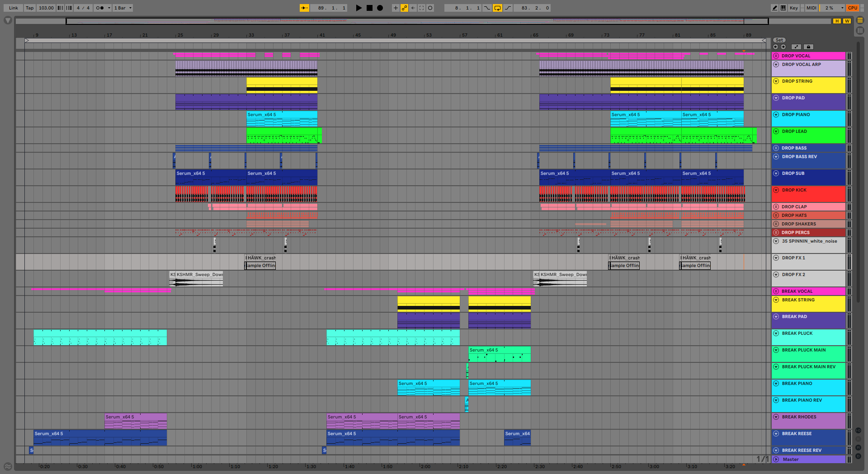Click Next Locator arrow button
The height and width of the screenshot is (474, 868).
783,47
